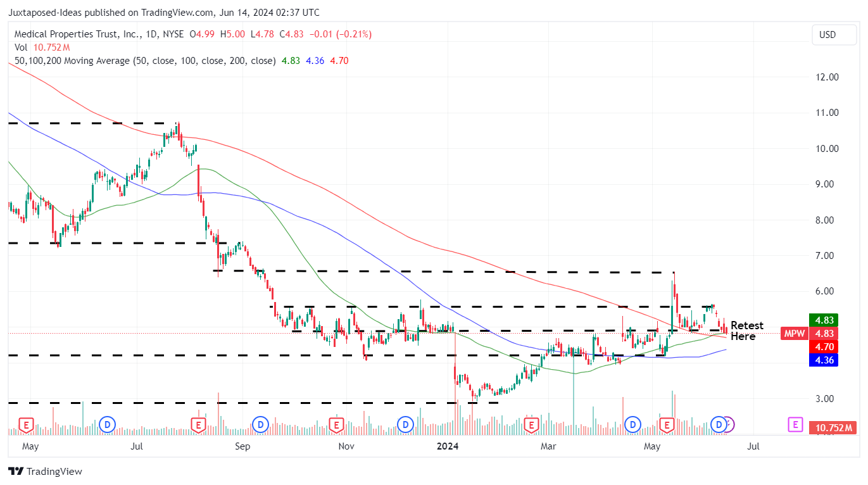The width and height of the screenshot is (868, 485).
Task: Click the Retest Here annotation
Action: 747,331
